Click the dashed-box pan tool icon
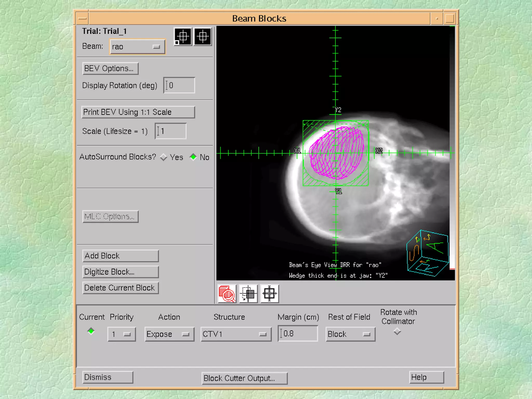 248,294
